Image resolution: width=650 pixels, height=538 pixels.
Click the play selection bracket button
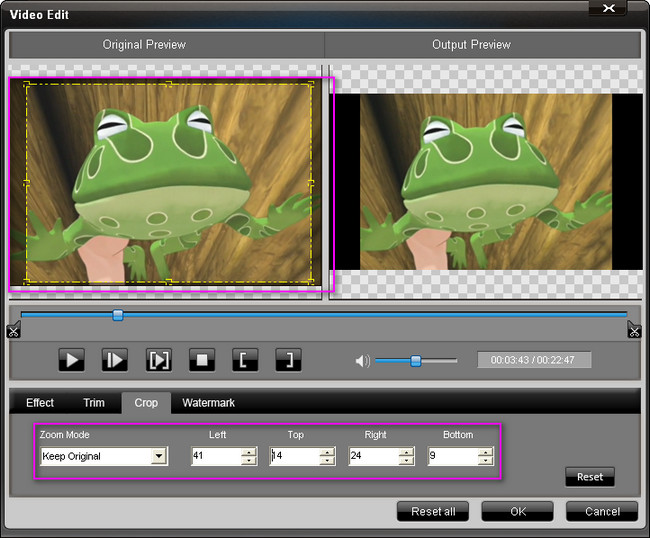pos(159,360)
